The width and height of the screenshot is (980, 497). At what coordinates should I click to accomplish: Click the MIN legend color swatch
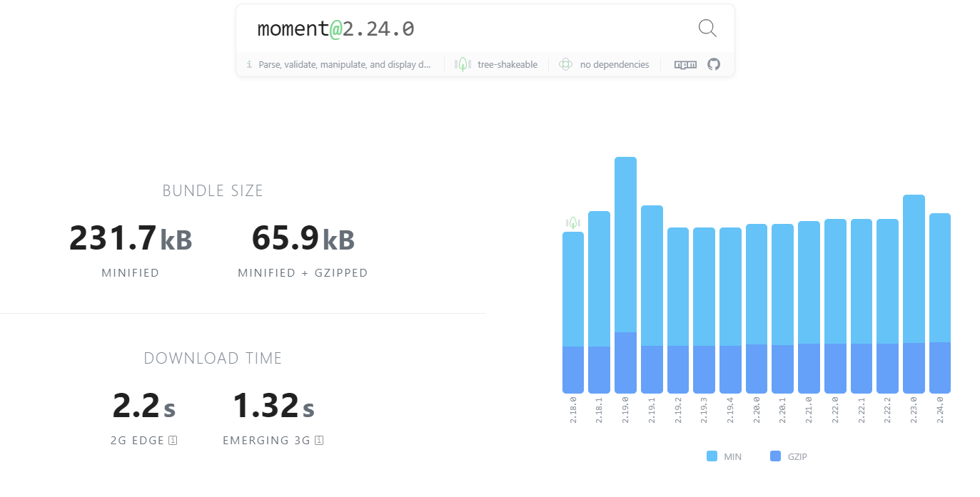(712, 456)
